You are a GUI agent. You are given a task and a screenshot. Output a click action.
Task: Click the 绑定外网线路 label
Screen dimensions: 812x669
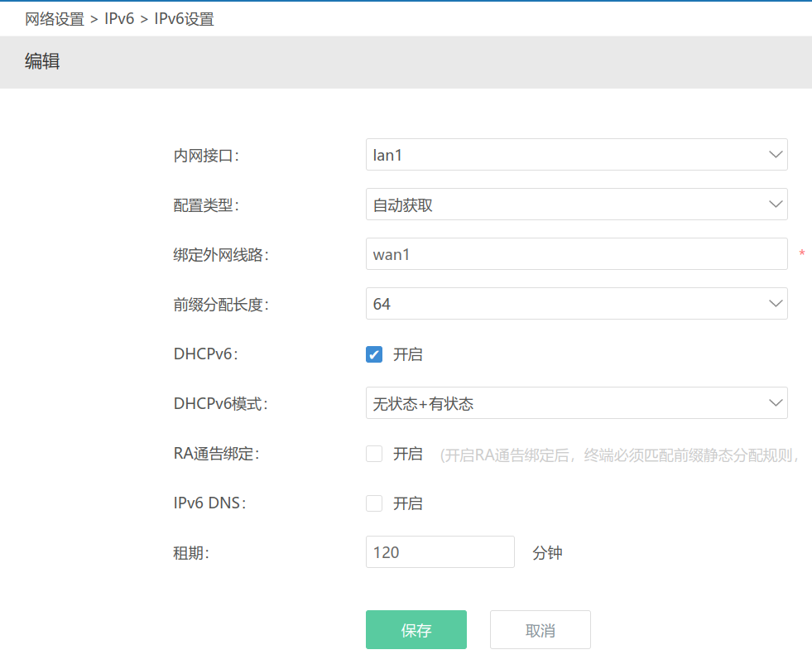221,254
